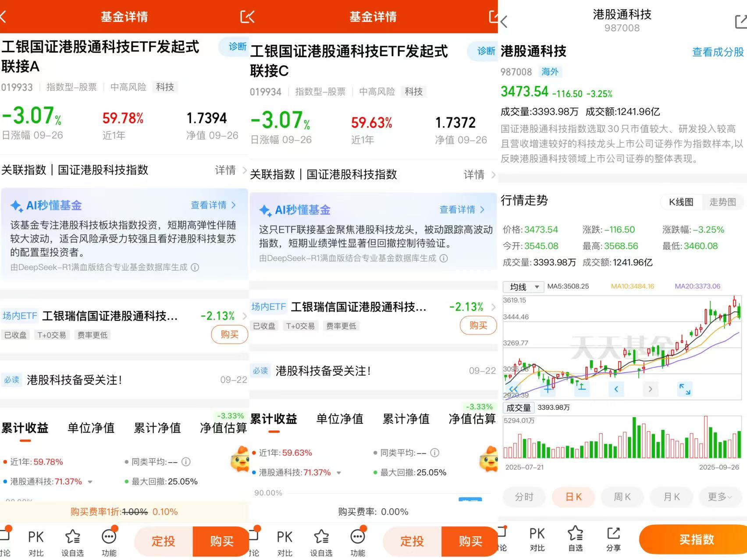Select 周K chart period
Image resolution: width=747 pixels, height=560 pixels.
(x=622, y=497)
